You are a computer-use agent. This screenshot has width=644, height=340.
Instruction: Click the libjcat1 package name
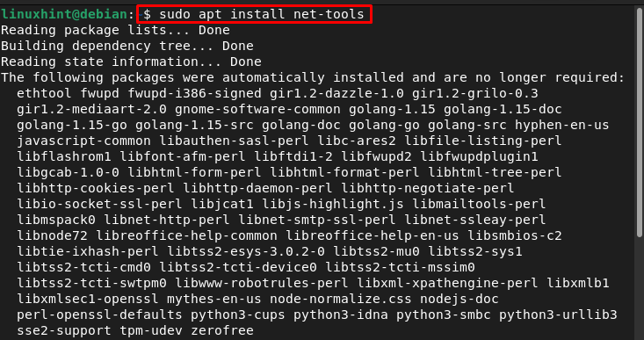click(x=222, y=204)
